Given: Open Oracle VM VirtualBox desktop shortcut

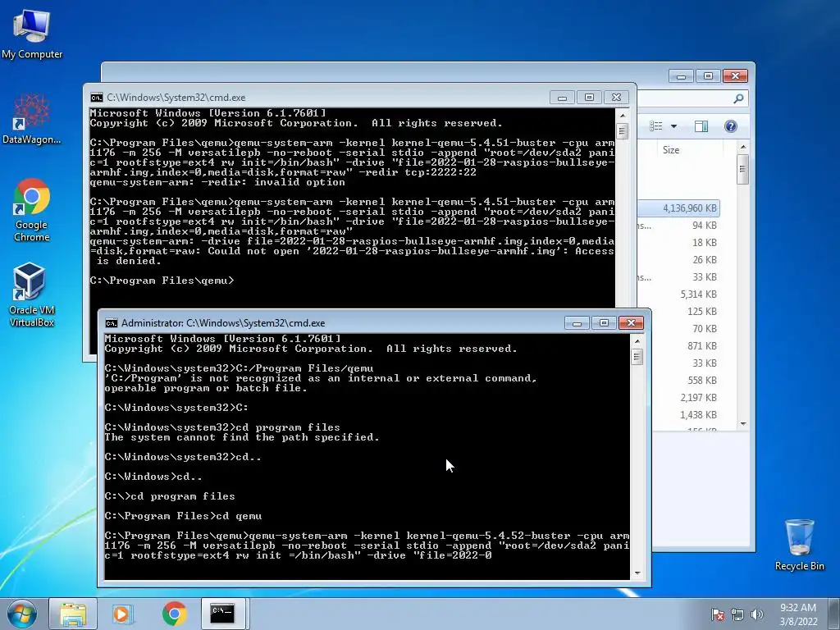Looking at the screenshot, I should pos(32,294).
